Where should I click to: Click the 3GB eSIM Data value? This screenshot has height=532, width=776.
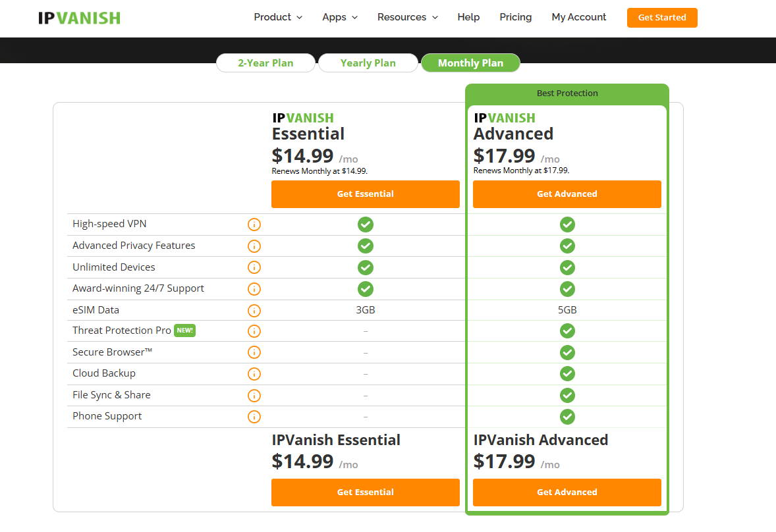coord(365,310)
